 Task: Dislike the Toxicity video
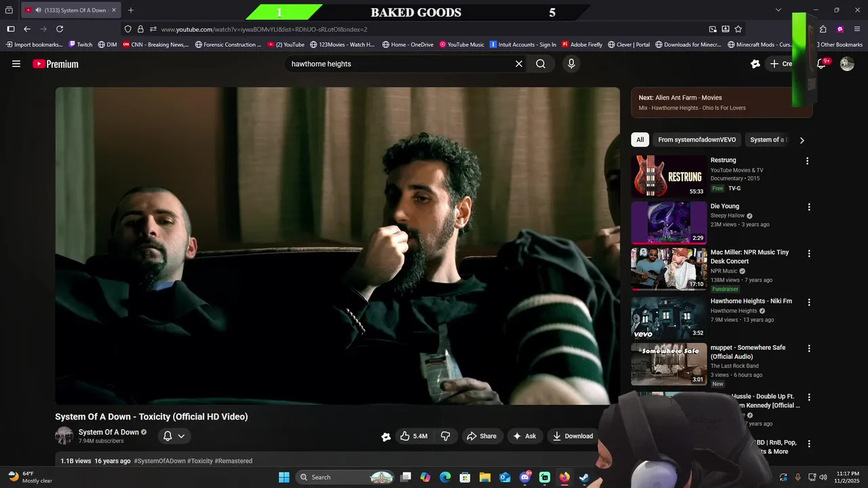(x=446, y=436)
